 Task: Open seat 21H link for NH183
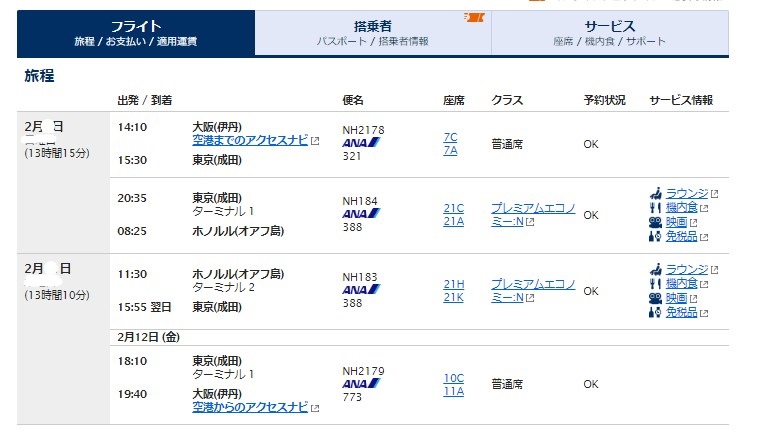[454, 284]
